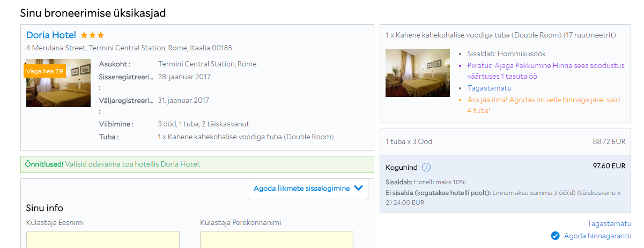Click the room price 88.72 EUR
This screenshot has height=248, width=644.
[610, 142]
